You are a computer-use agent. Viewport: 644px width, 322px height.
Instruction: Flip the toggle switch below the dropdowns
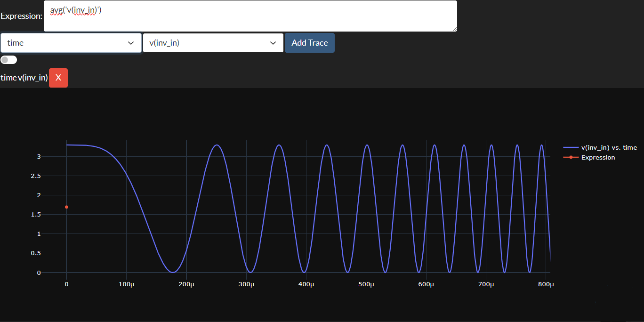(x=8, y=59)
